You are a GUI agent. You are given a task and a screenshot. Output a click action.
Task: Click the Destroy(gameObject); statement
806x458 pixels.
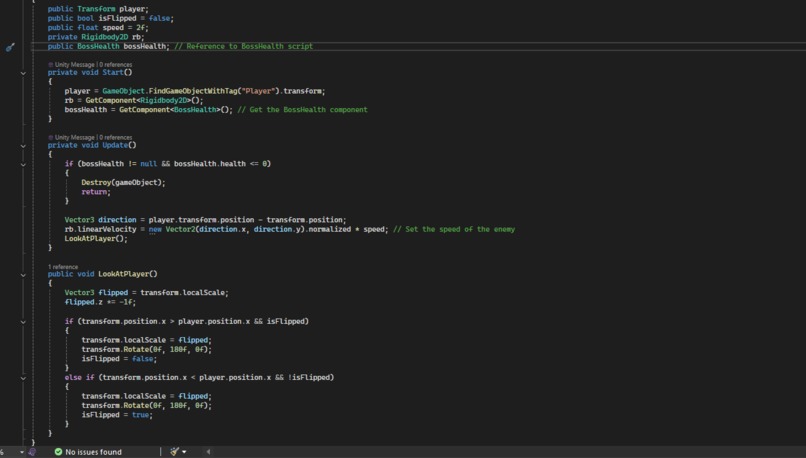coord(123,182)
